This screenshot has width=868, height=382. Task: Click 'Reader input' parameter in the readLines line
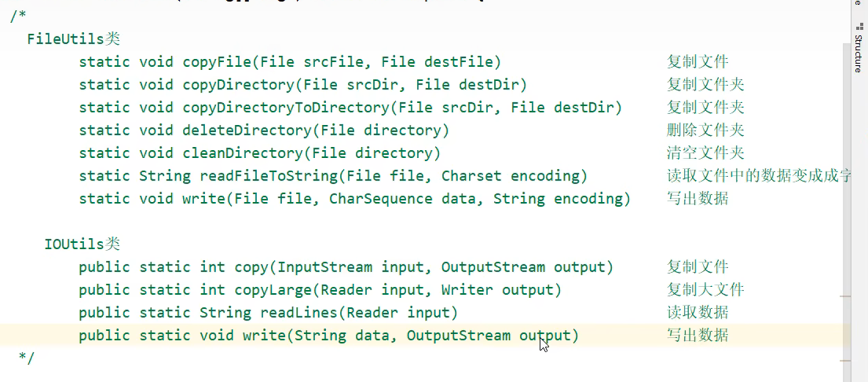398,314
